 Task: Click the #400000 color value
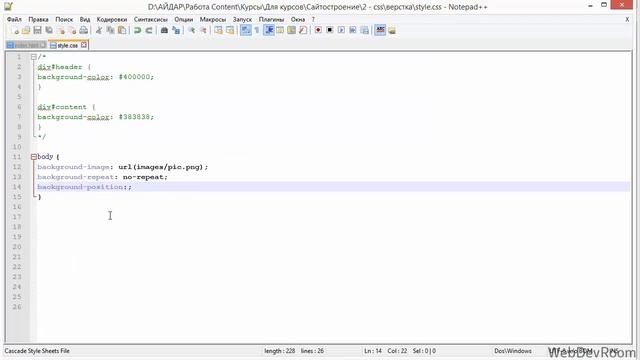pyautogui.click(x=134, y=77)
